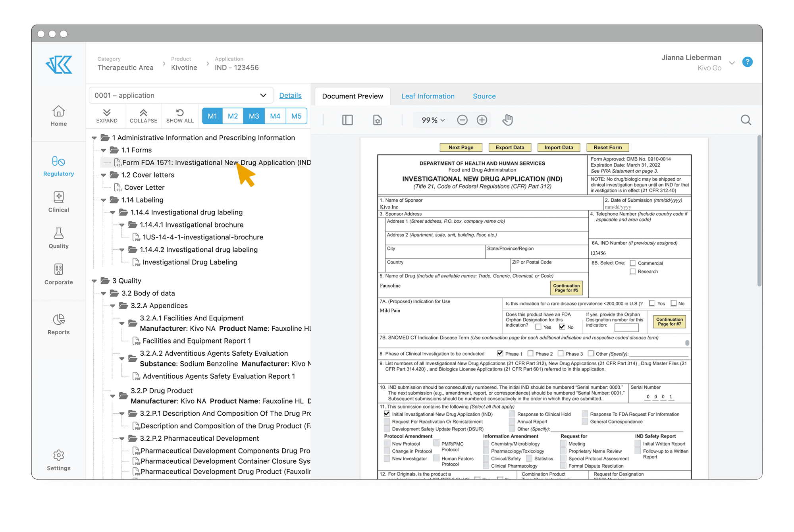
Task: Switch to Leaf Information tab
Action: (428, 96)
